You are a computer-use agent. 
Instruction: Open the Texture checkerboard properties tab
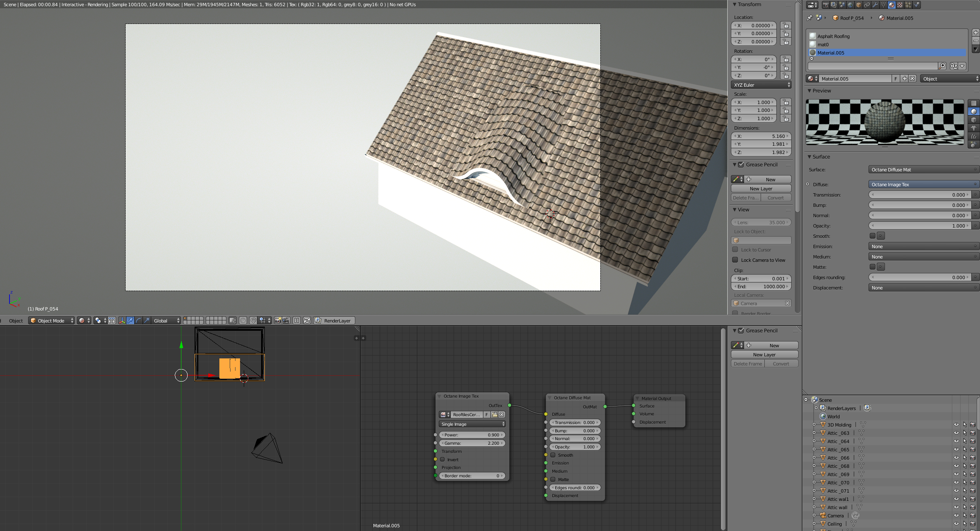[x=900, y=5]
